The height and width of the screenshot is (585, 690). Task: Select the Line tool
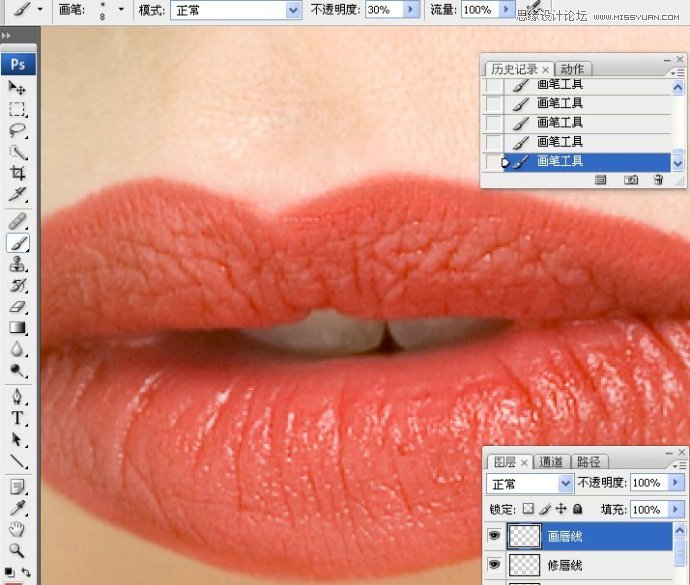[17, 460]
